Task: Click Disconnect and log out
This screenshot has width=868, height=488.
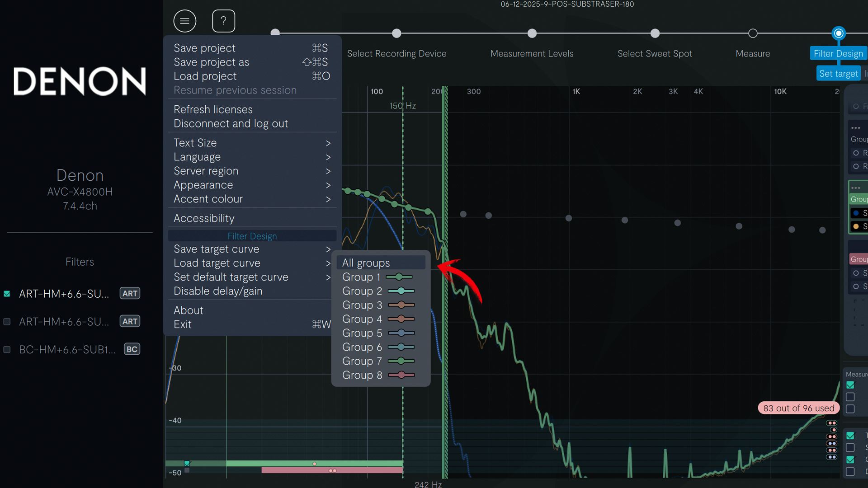Action: (x=231, y=124)
